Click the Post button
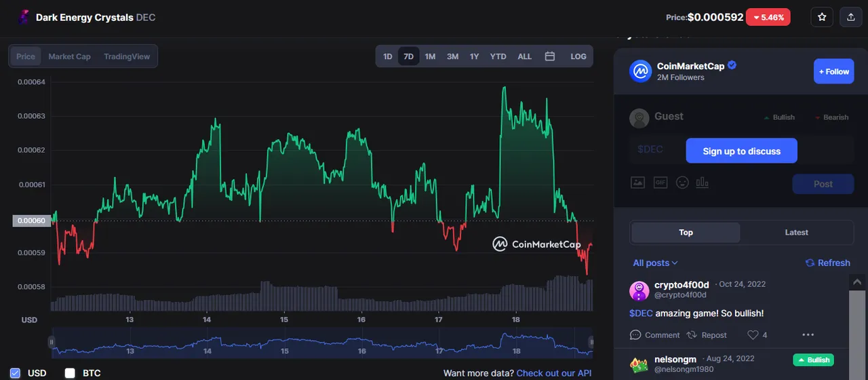Screen dimensions: 868x380 823,184
